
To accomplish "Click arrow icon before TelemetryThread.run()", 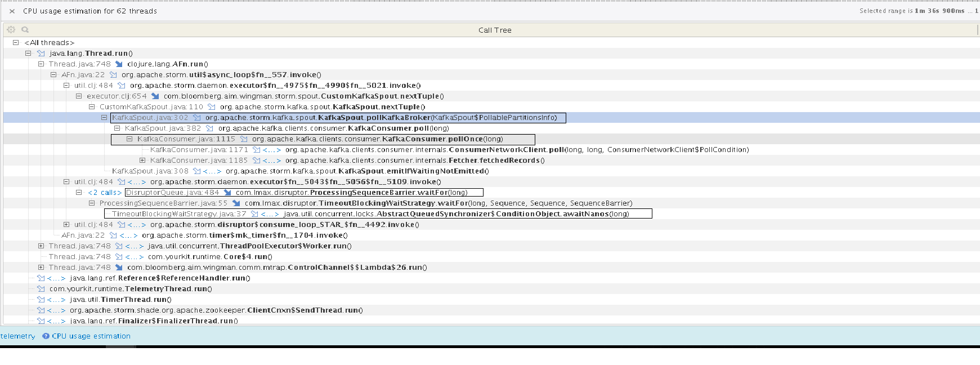I will click(41, 289).
